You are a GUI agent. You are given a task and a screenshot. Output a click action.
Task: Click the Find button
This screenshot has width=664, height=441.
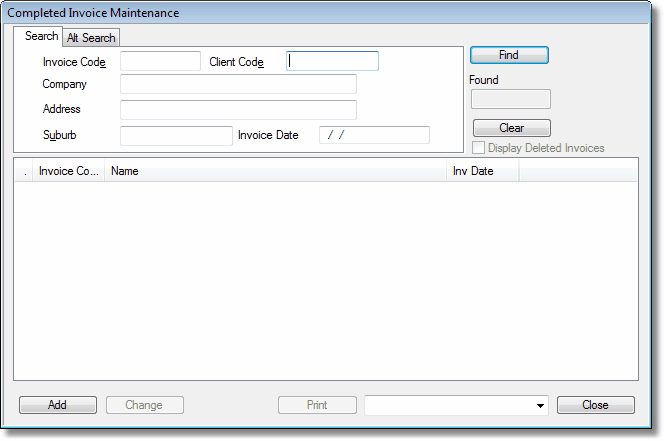pyautogui.click(x=509, y=55)
